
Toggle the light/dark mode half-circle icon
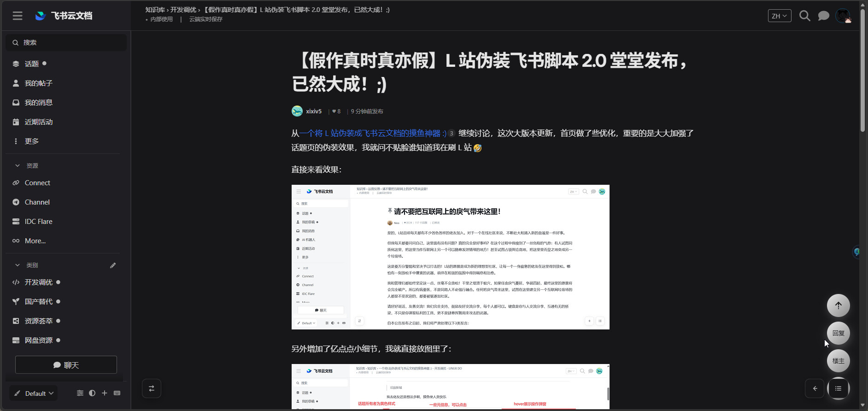pos(92,393)
